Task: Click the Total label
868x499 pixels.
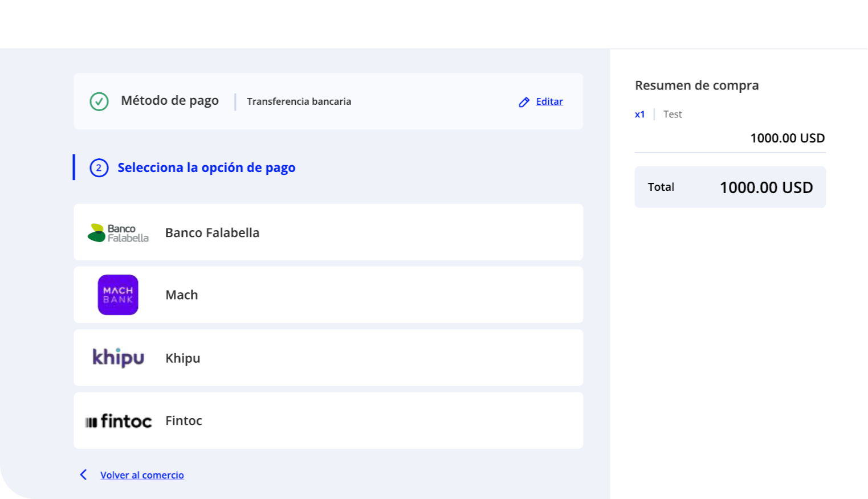Action: pos(661,187)
